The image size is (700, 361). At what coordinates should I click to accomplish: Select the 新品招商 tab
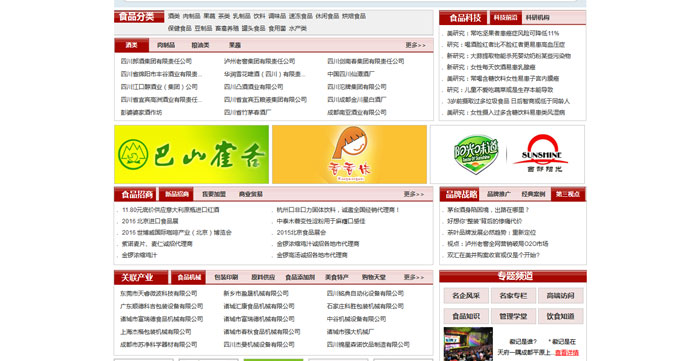177,194
